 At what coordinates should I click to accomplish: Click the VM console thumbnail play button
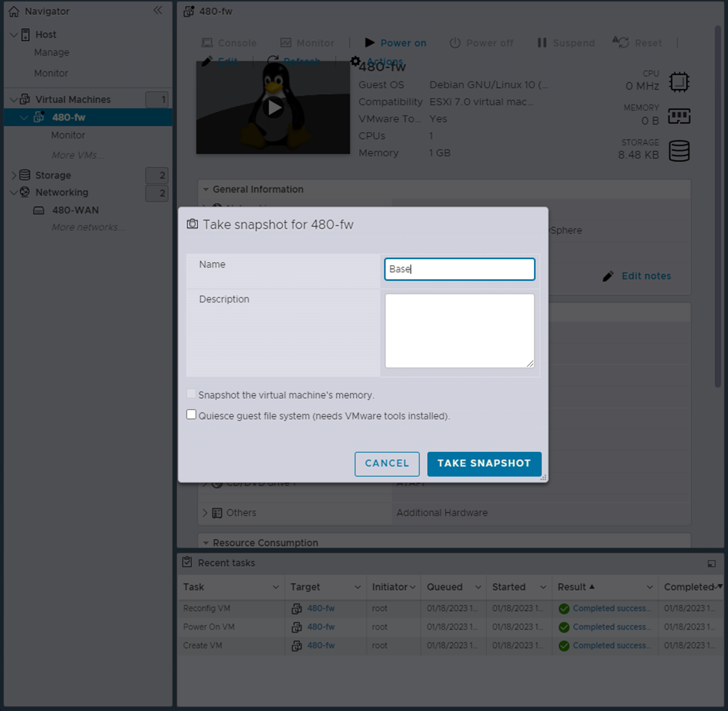point(273,108)
